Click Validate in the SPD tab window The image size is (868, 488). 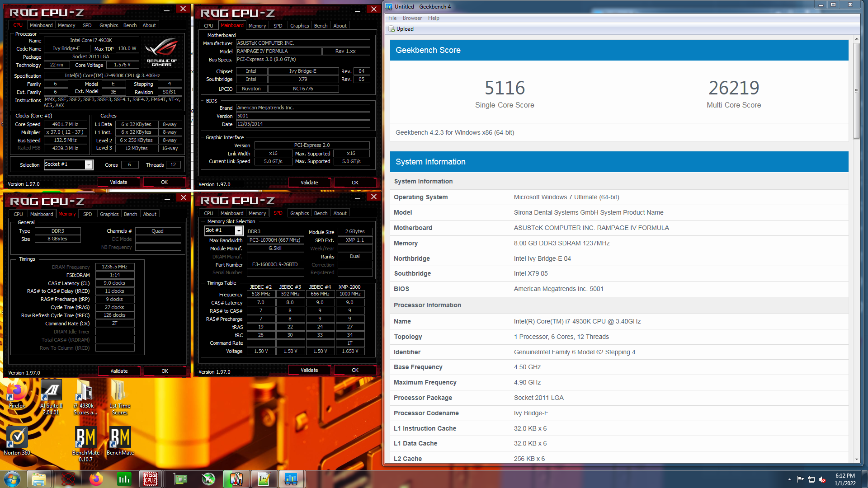[x=309, y=370]
